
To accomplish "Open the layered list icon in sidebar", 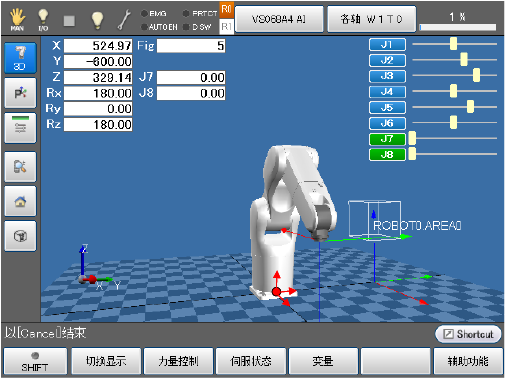I will [20, 128].
